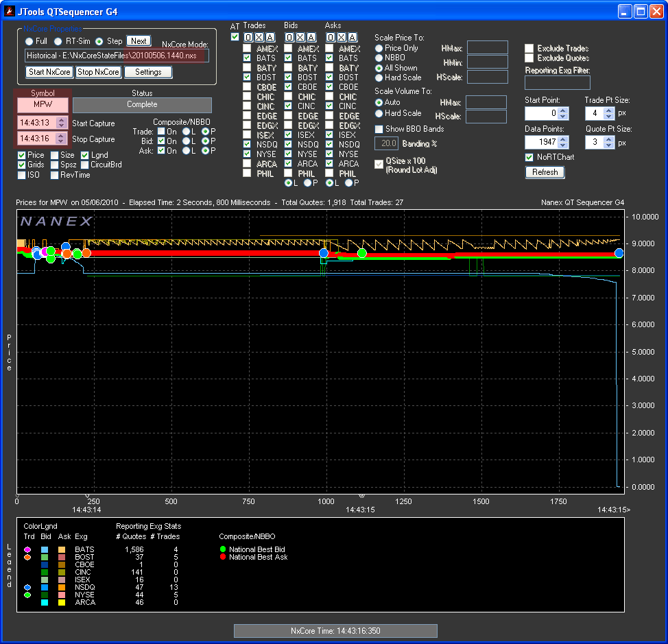Screen dimensions: 668x644
Task: Decrease the Data Points value
Action: coord(563,145)
